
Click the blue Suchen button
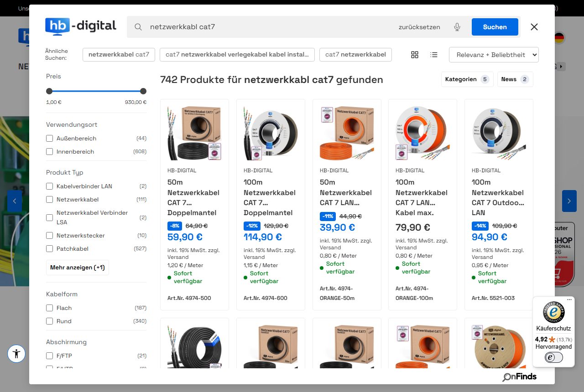click(495, 27)
